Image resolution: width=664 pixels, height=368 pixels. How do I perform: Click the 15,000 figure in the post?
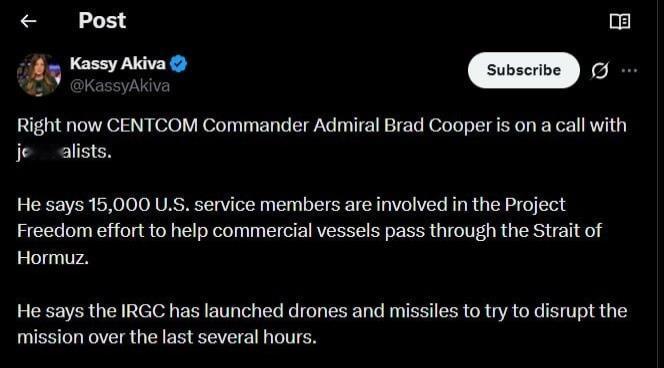tap(119, 205)
